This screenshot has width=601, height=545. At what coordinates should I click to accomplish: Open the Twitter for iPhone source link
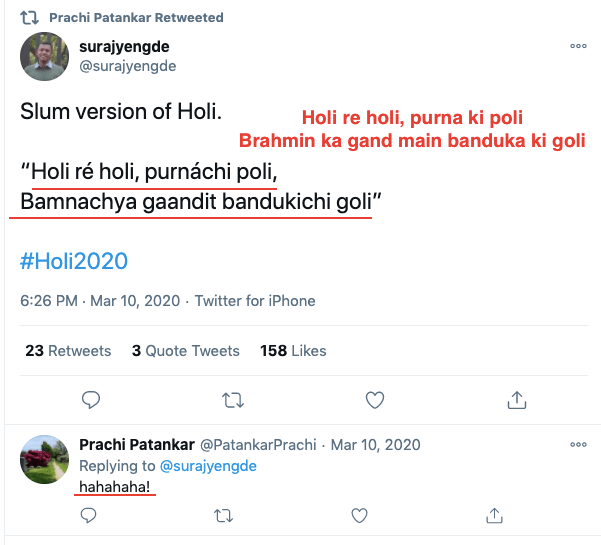click(x=255, y=301)
